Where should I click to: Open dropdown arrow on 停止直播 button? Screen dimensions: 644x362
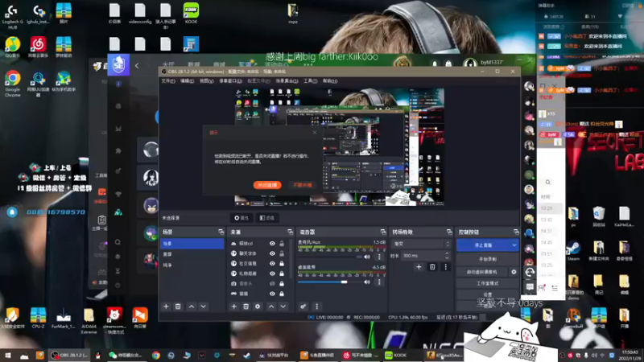514,245
